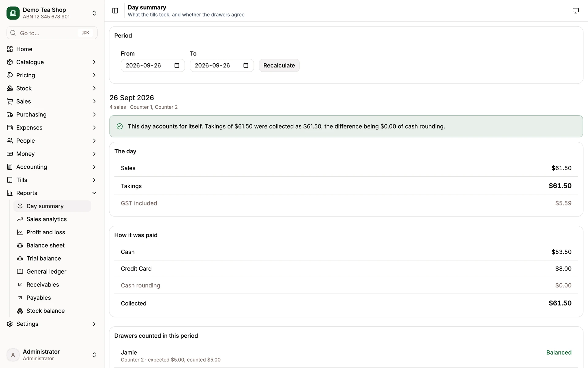Open the Administrator account menu arrows
588x368 pixels.
click(94, 355)
